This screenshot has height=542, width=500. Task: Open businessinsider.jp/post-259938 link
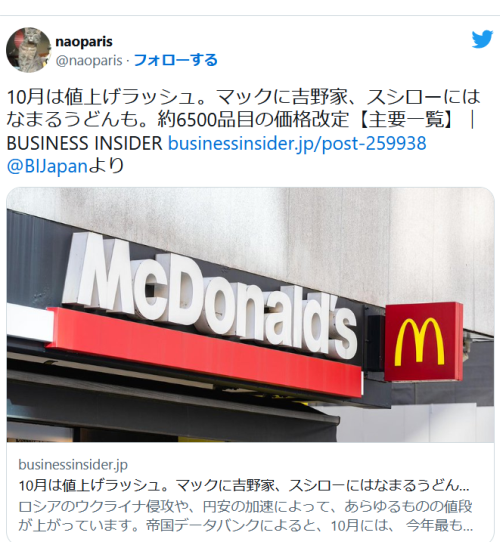297,143
